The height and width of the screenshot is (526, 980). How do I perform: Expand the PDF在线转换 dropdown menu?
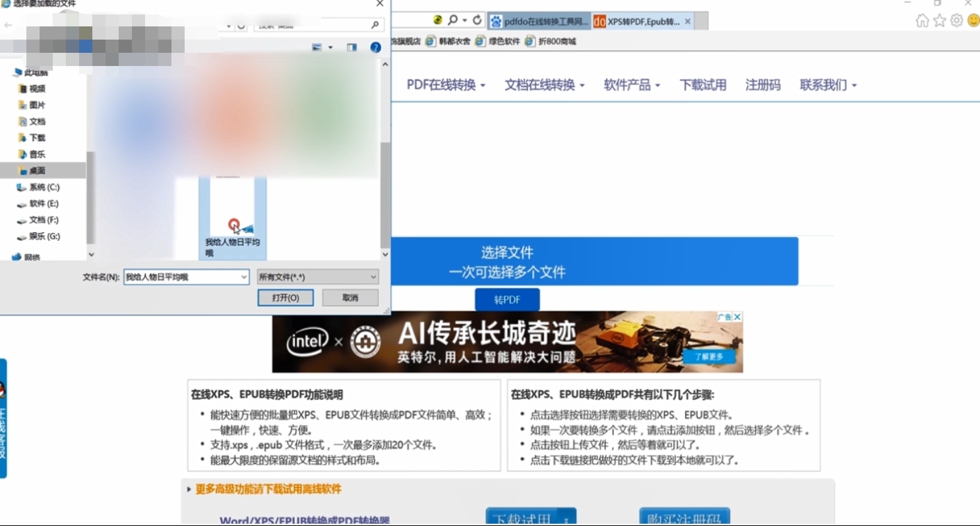(x=446, y=85)
